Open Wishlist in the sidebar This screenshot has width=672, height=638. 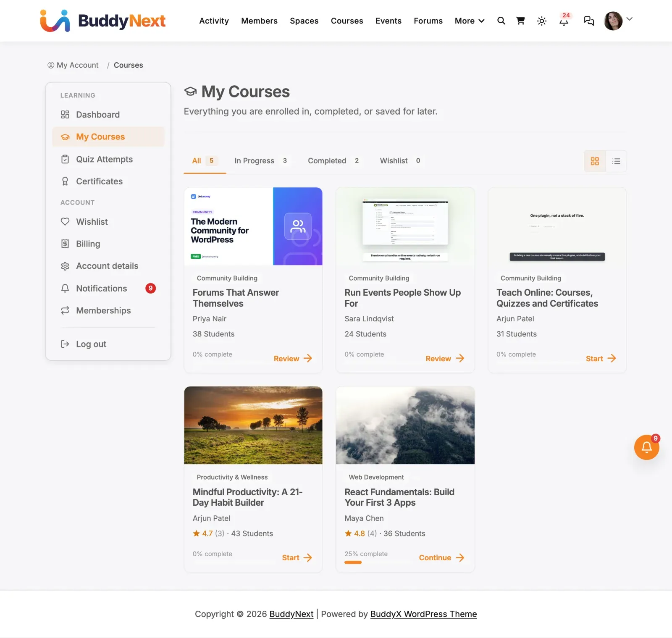point(108,222)
